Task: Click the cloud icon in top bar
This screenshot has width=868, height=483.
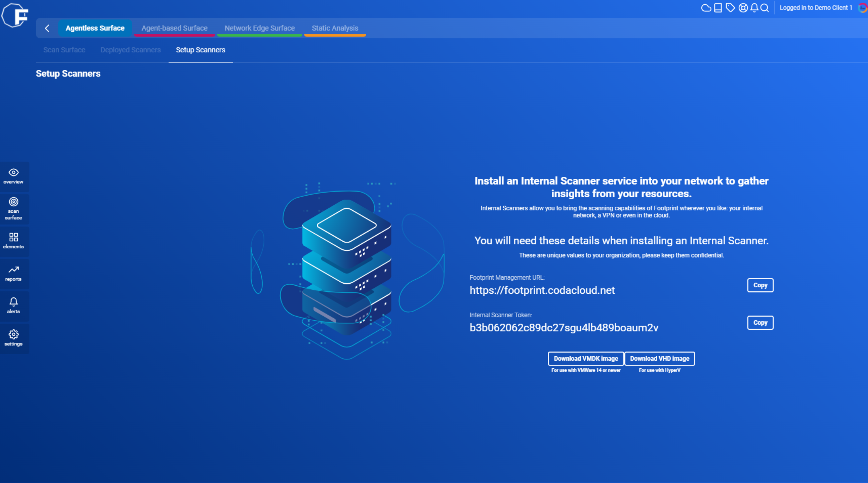Action: click(706, 8)
